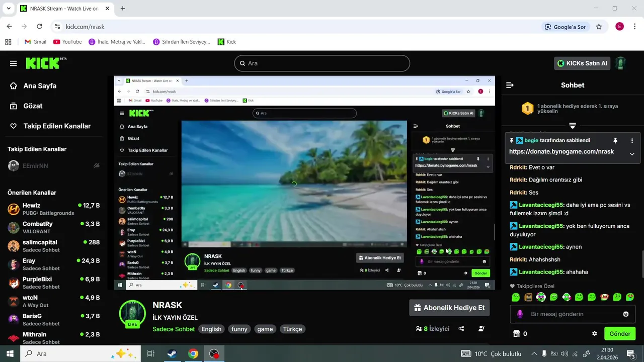This screenshot has width=644, height=362.
Task: Show hidden tray icons with the taskbar chevron
Action: coord(534,353)
